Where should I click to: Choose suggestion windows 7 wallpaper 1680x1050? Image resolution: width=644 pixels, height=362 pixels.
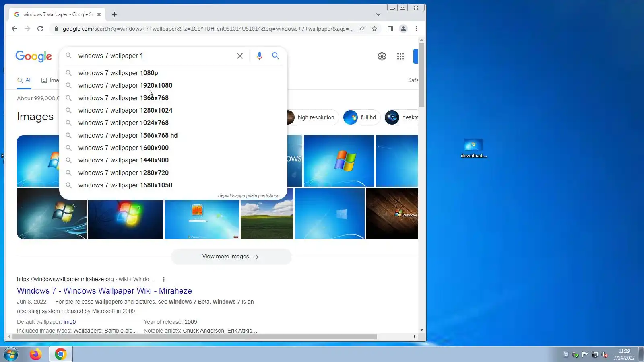pyautogui.click(x=173, y=185)
